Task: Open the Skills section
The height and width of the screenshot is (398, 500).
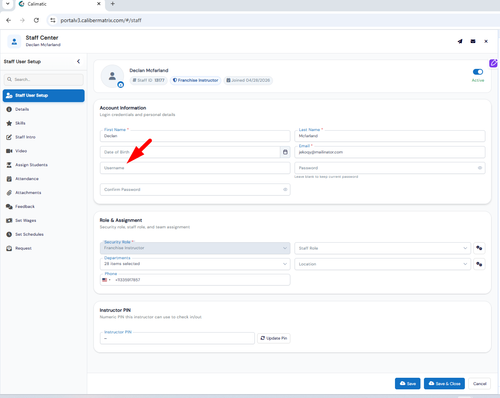Action: tap(20, 123)
